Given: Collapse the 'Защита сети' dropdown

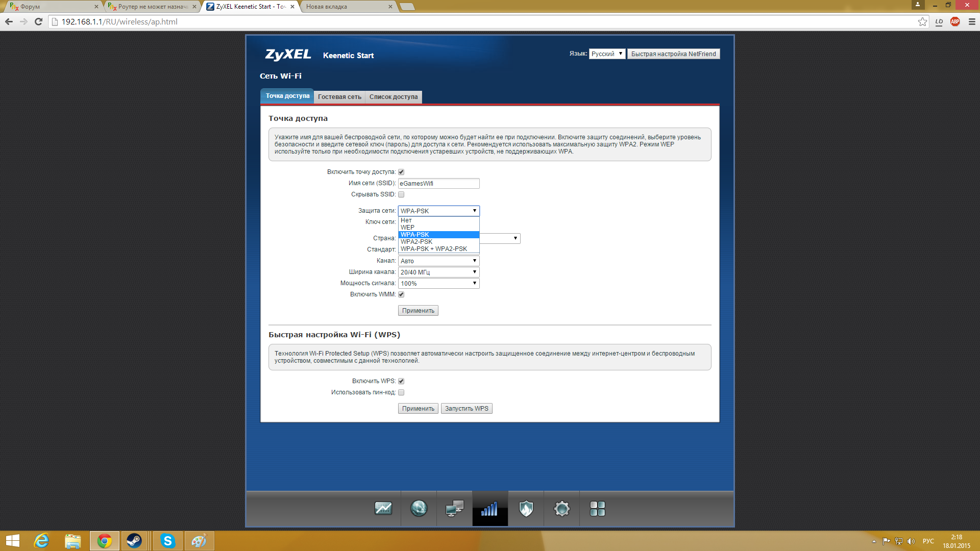Looking at the screenshot, I should click(438, 211).
